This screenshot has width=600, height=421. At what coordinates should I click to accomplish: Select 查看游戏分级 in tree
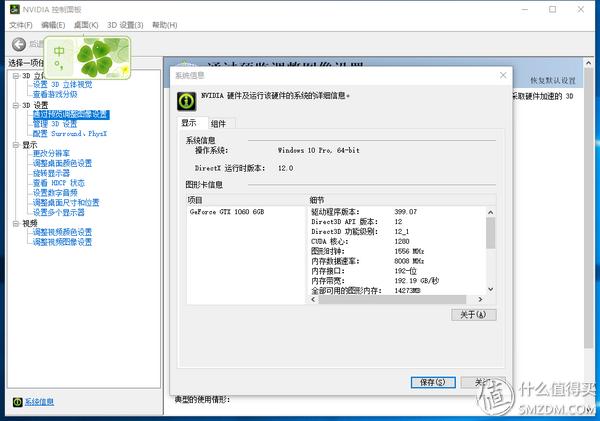(x=55, y=94)
